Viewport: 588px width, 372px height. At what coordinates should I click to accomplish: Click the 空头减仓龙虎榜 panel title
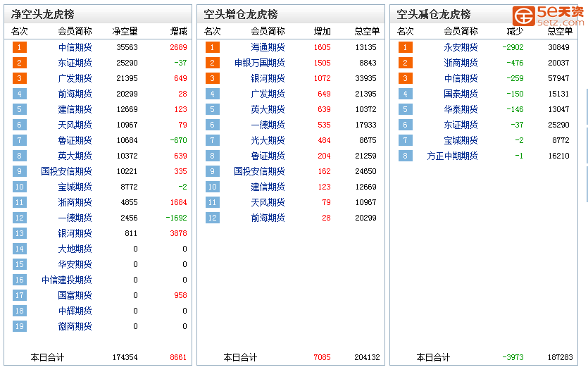434,14
